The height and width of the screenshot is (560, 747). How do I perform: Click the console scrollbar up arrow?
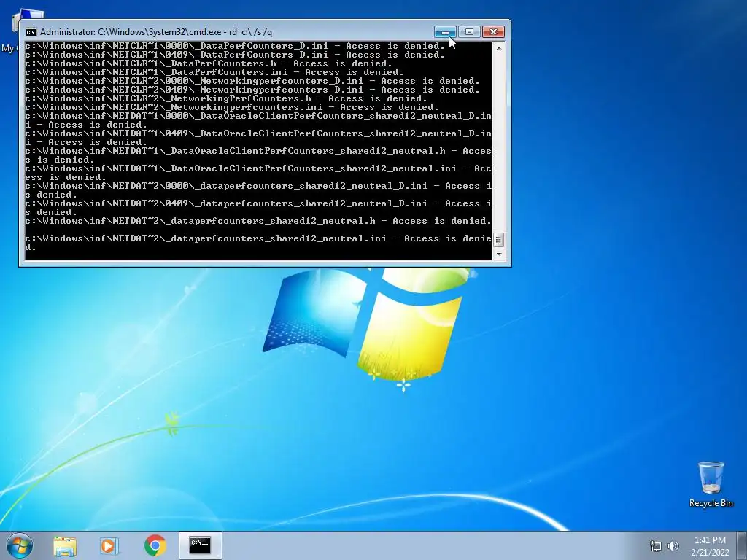(498, 47)
